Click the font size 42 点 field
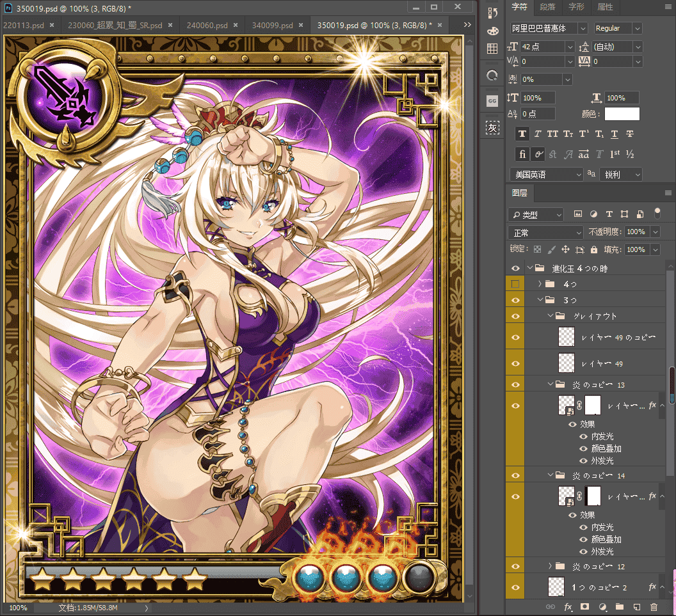Screen dimensions: 676x616 tap(542, 47)
